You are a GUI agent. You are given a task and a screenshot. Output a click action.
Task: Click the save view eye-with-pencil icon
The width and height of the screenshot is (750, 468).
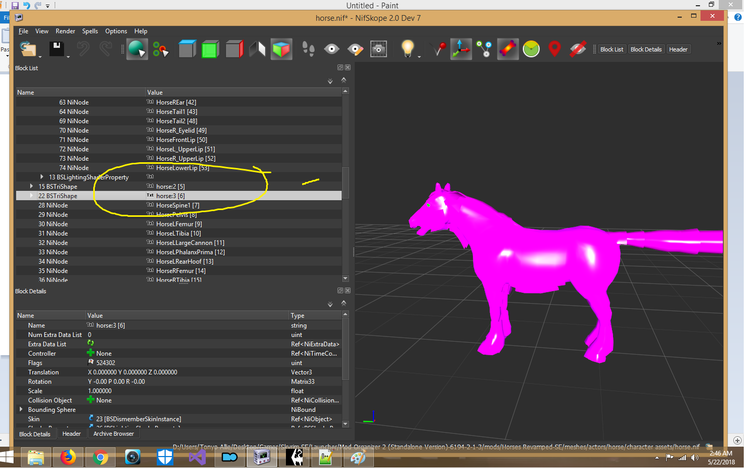(355, 49)
